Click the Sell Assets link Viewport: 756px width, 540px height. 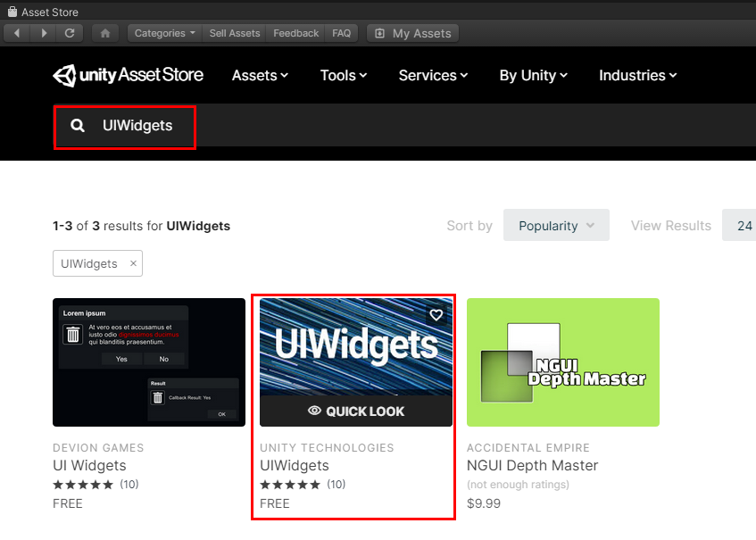coord(233,32)
